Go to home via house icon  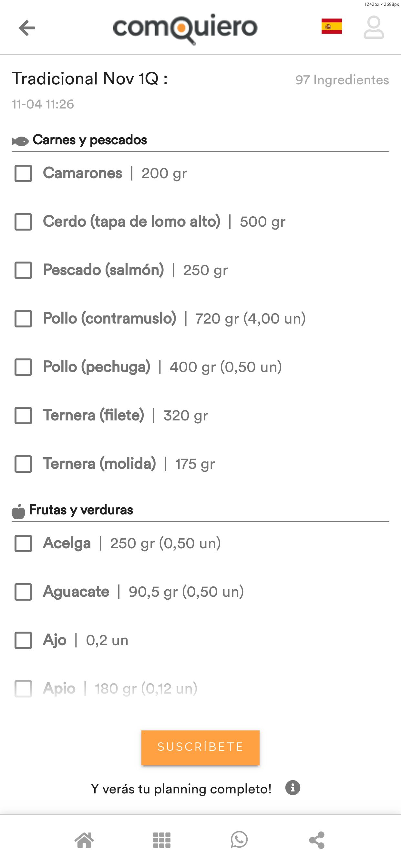pos(84,840)
